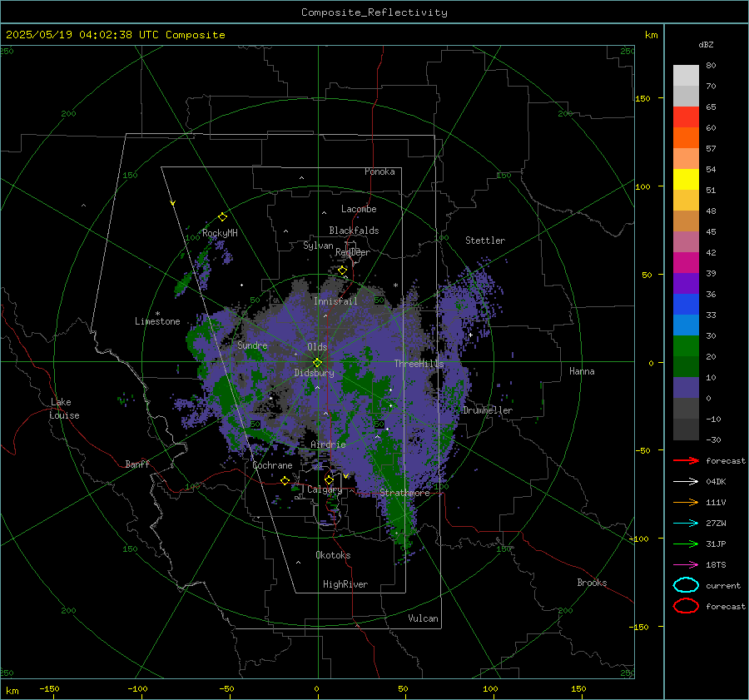The image size is (749, 700).
Task: Select the Lacombe city label
Action: (359, 209)
